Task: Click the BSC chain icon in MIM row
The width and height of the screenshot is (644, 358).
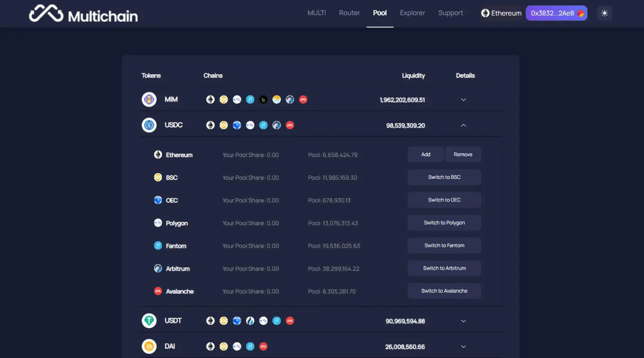Action: coord(224,99)
